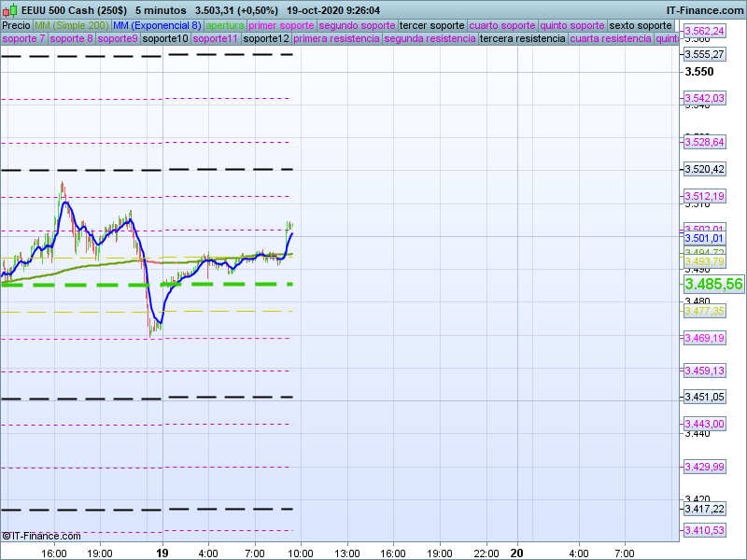This screenshot has width=747, height=560.
Task: Select the 3.520,42 price level marker
Action: coord(704,170)
